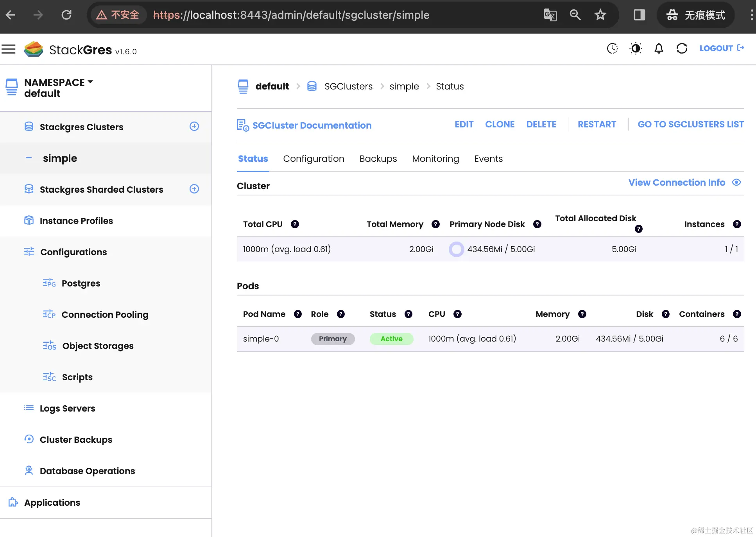This screenshot has height=537, width=756.
Task: Open the auto-refresh clock icon
Action: tap(612, 48)
